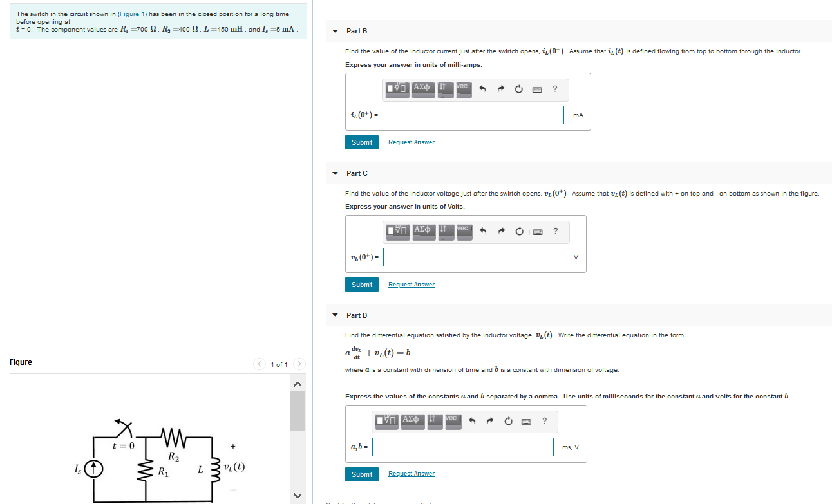
Task: Click the iL(0+) answer input field
Action: click(x=473, y=115)
